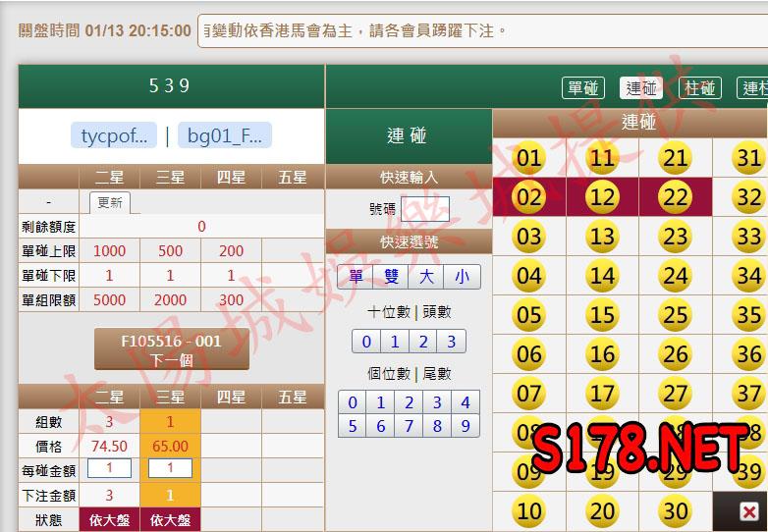Quick-select even numbers with 雙
Viewport: 768px width, 532px height.
tap(391, 277)
